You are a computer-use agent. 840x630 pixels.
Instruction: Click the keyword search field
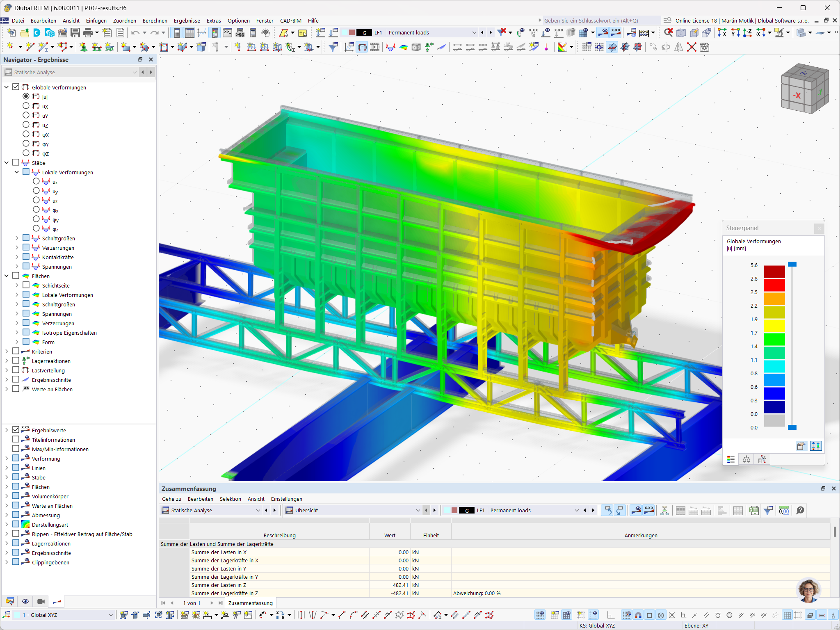click(599, 20)
